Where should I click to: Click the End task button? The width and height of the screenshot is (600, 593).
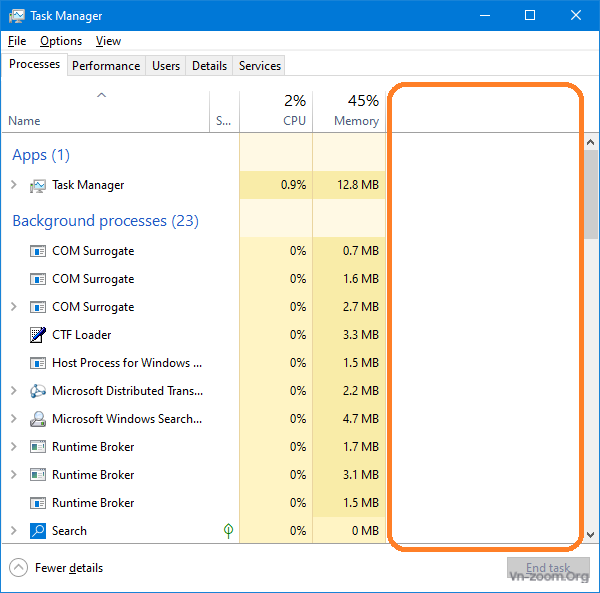pyautogui.click(x=548, y=568)
